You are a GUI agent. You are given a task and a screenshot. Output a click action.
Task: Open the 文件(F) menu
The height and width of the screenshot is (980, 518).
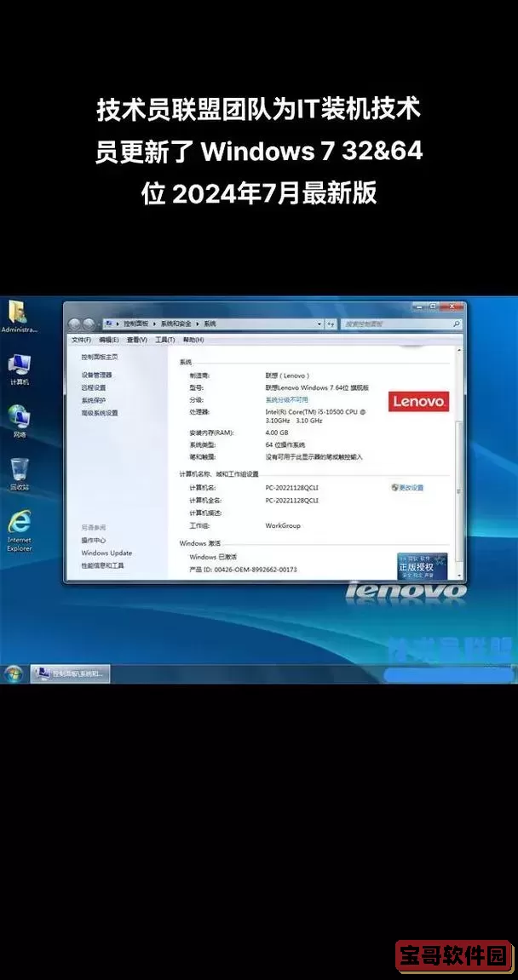81,340
